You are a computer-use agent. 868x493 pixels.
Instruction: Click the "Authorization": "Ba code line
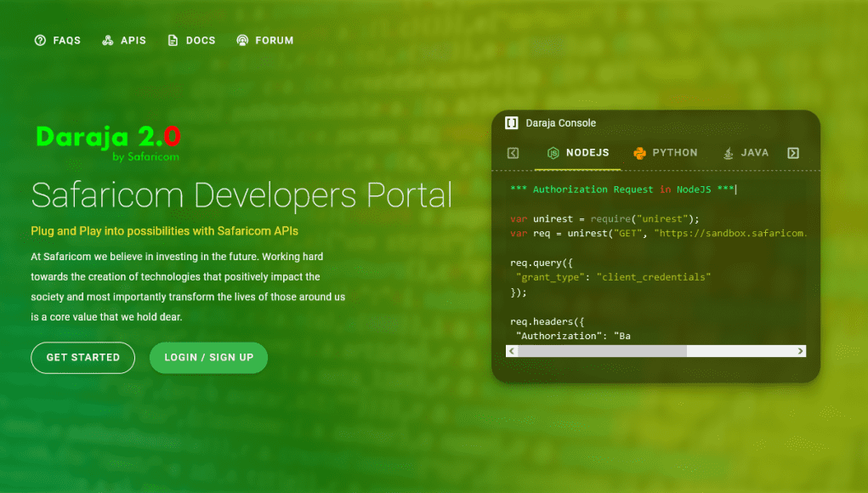click(573, 336)
